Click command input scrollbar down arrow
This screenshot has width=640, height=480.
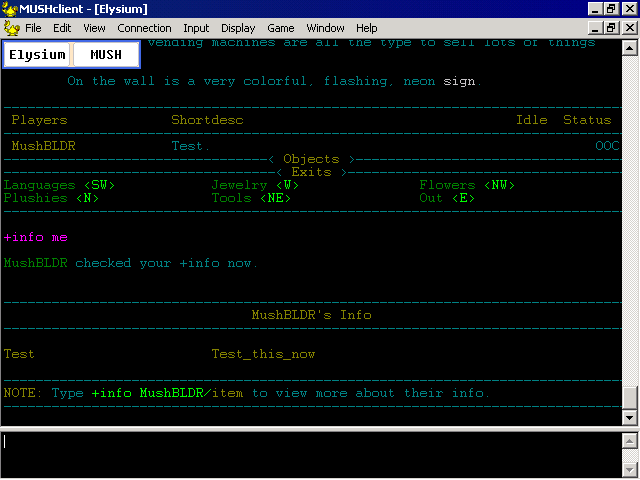[x=629, y=469]
